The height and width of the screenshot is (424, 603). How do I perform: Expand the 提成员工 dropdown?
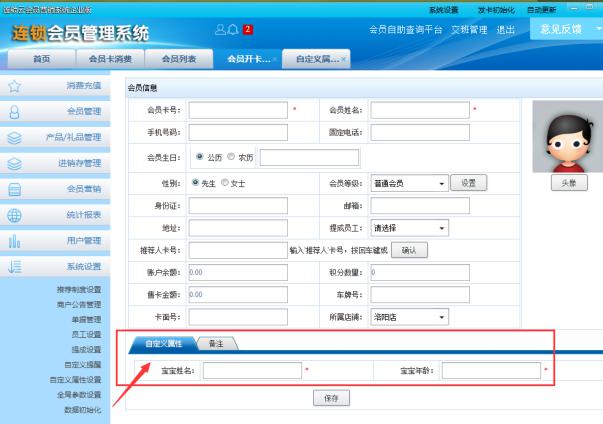(407, 228)
